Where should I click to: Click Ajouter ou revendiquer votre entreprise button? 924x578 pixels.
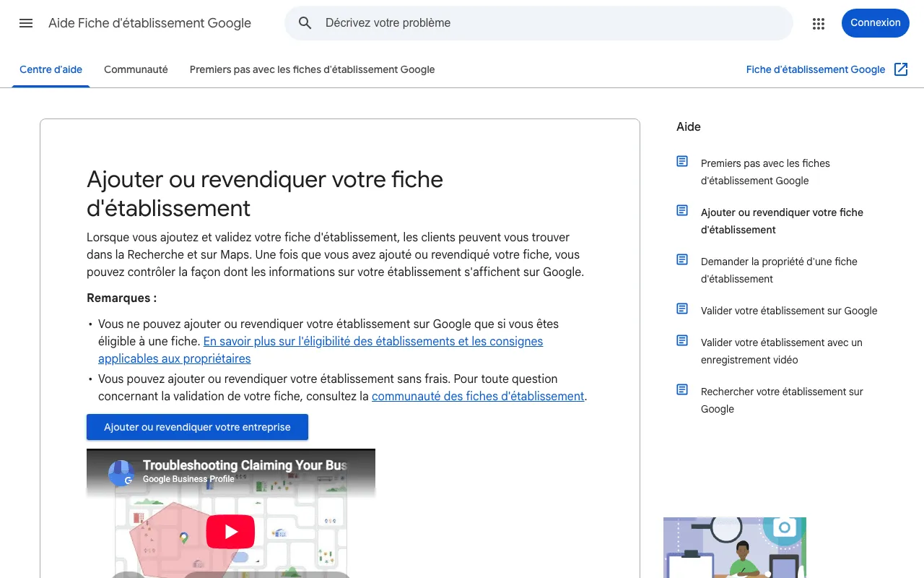(x=197, y=427)
